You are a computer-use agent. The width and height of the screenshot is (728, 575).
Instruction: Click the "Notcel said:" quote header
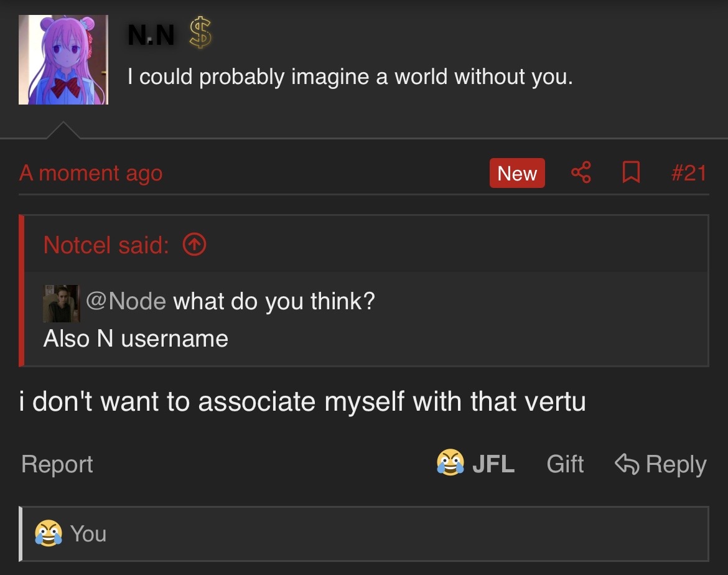(x=106, y=245)
